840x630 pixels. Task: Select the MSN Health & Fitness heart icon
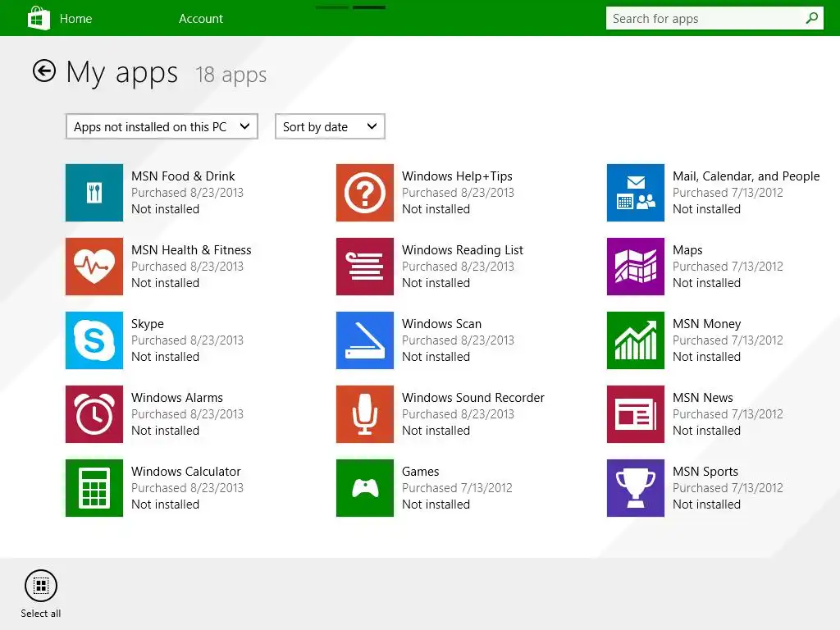click(x=94, y=267)
